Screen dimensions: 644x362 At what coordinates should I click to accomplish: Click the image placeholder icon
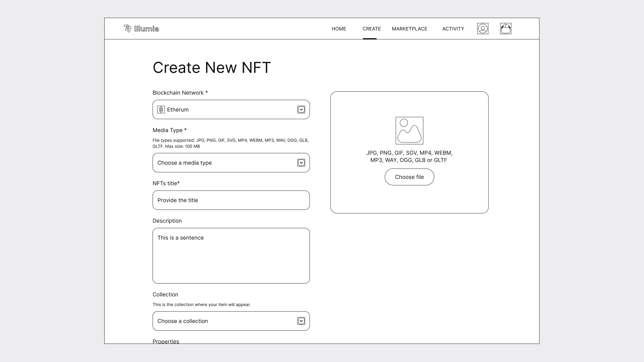tap(409, 131)
